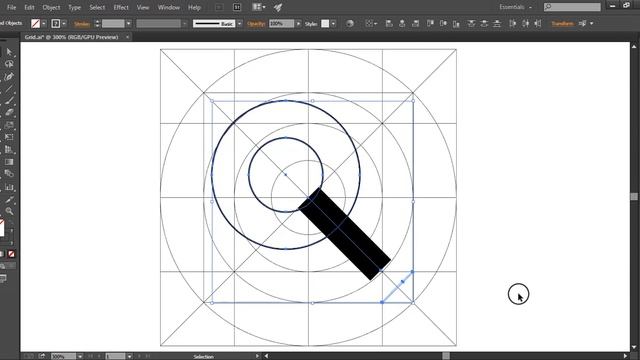Click Vertical Distribute Top icon
This screenshot has height=360, width=640.
pyautogui.click(x=471, y=24)
